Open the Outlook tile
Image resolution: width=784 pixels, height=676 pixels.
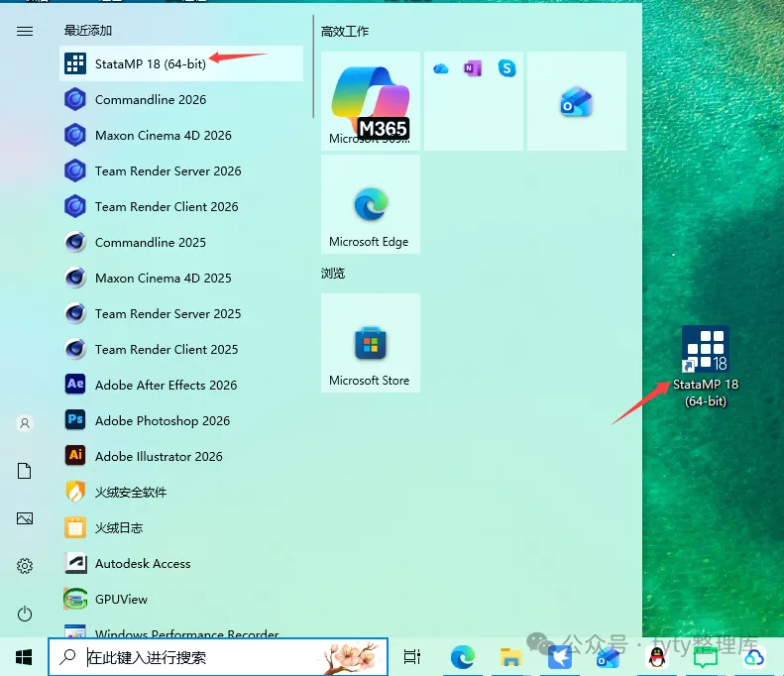click(577, 101)
